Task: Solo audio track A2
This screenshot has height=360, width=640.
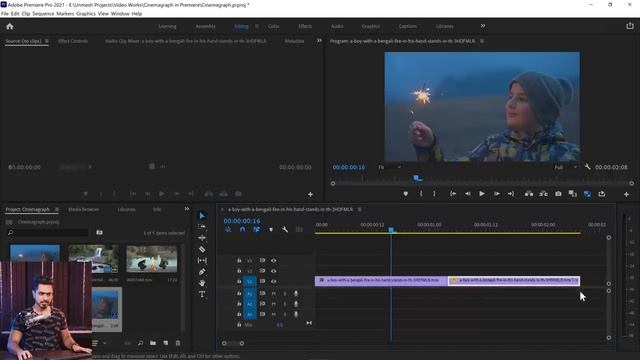Action: click(284, 304)
